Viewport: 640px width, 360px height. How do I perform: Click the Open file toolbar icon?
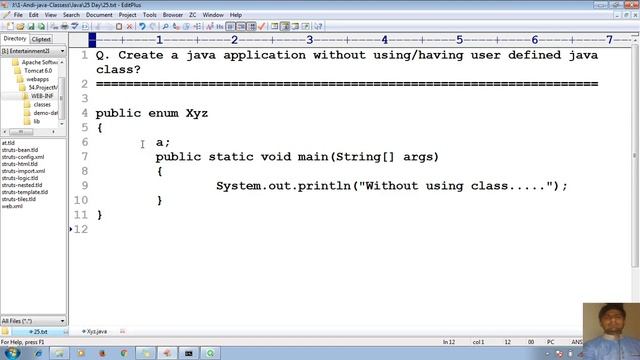(x=20, y=27)
